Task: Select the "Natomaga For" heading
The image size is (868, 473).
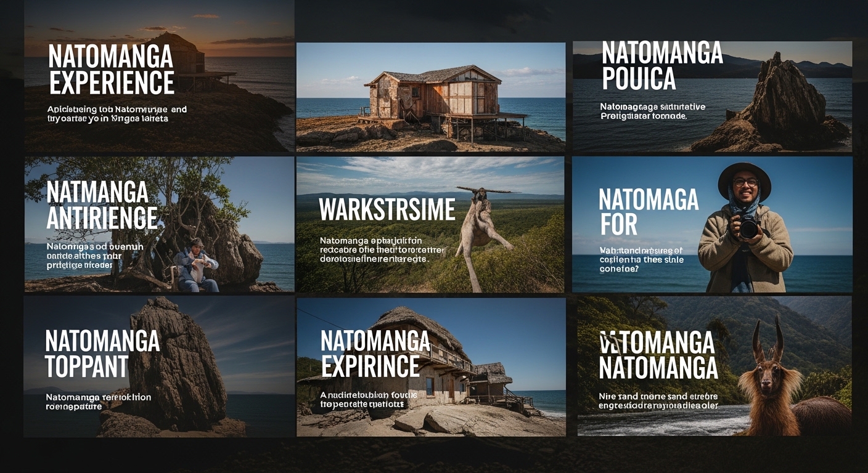Action: point(648,212)
